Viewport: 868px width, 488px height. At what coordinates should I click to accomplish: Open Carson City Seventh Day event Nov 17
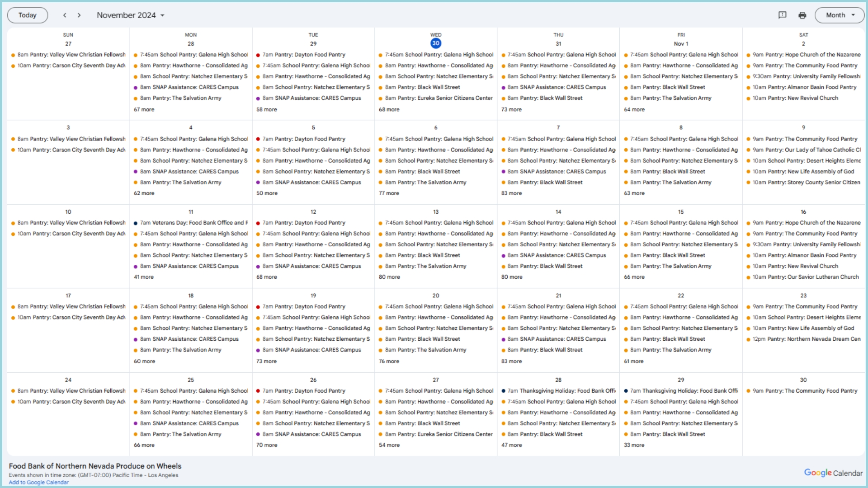[68, 317]
